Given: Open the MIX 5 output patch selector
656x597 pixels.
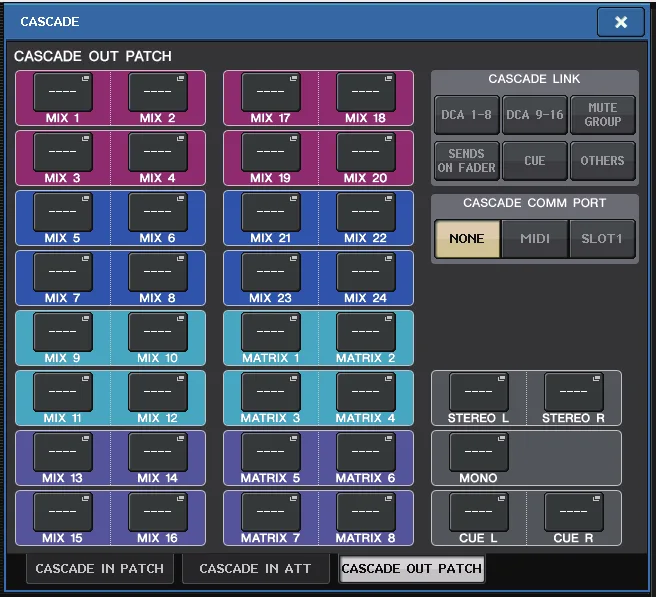Looking at the screenshot, I should [x=63, y=212].
